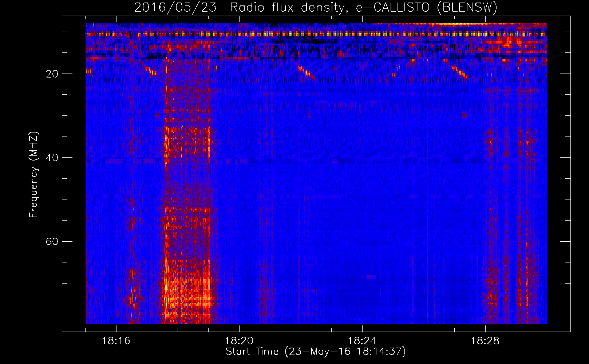Click the 18:24 time tick label
This screenshot has height=364, width=589.
pyautogui.click(x=362, y=341)
